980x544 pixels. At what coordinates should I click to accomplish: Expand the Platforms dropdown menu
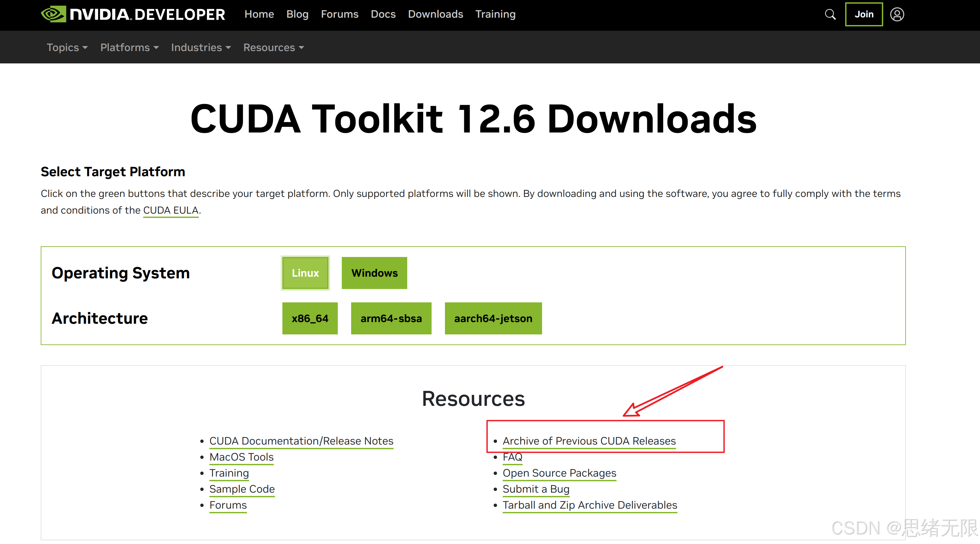[x=130, y=47]
